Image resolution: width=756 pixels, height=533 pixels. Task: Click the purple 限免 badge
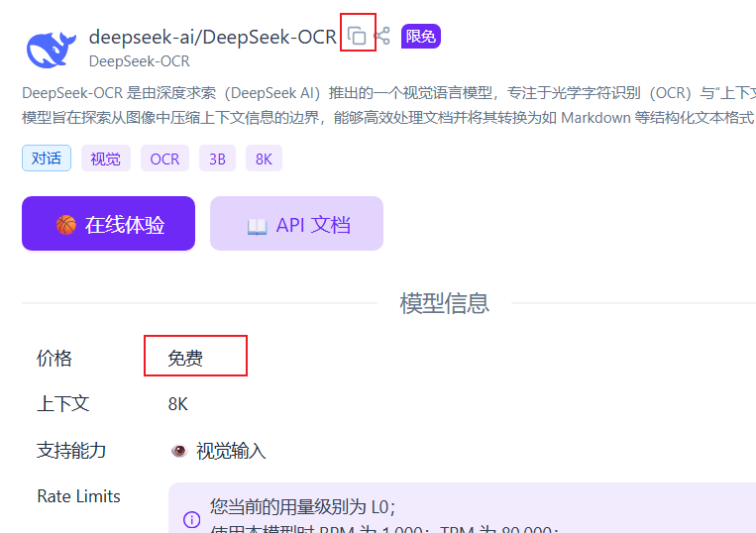(420, 37)
